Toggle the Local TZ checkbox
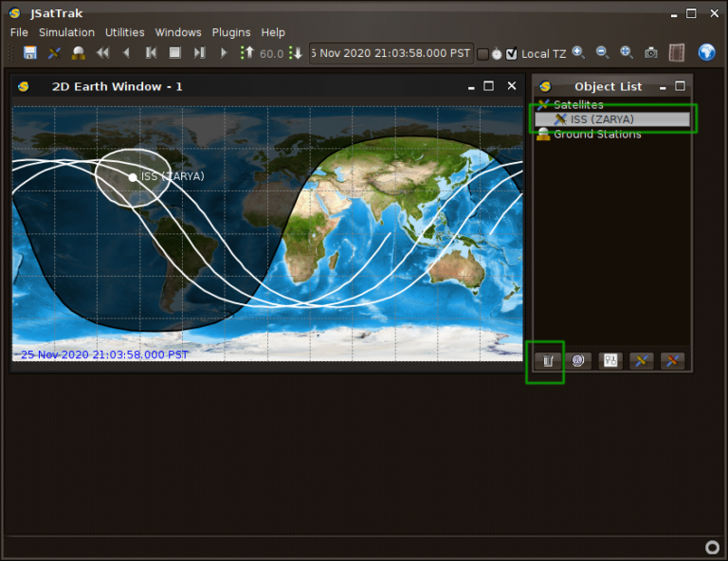 click(512, 54)
